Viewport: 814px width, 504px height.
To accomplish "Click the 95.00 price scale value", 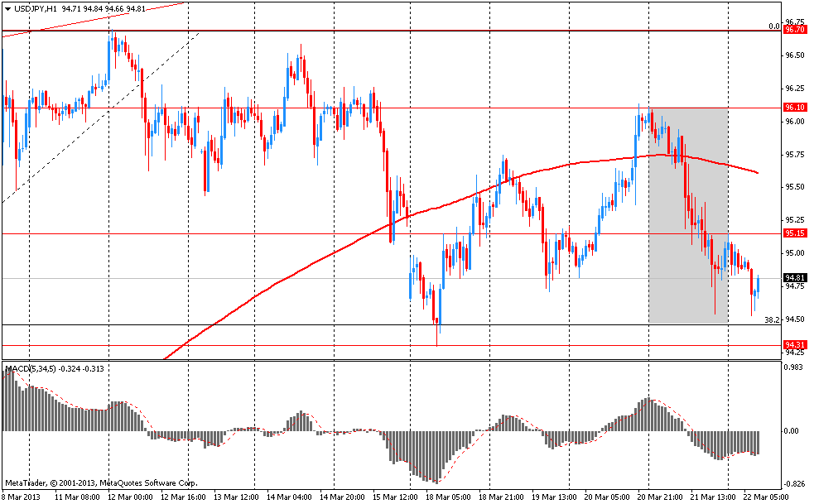I will (x=795, y=253).
